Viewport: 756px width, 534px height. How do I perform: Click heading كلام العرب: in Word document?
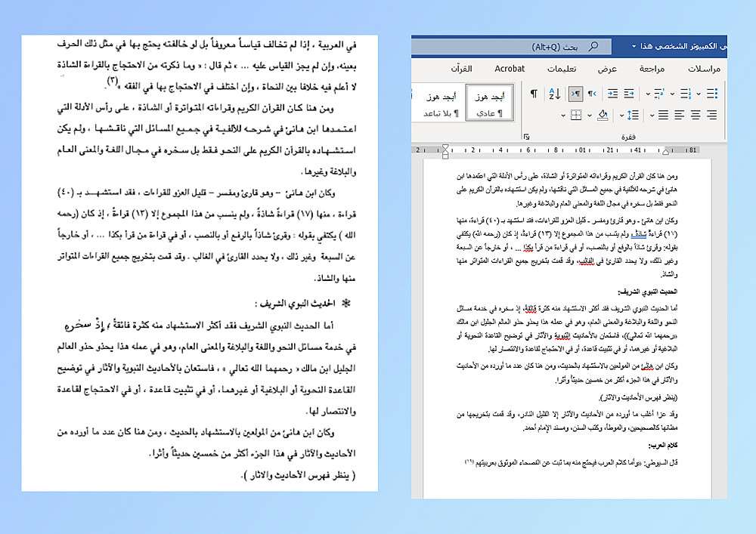[x=662, y=446]
